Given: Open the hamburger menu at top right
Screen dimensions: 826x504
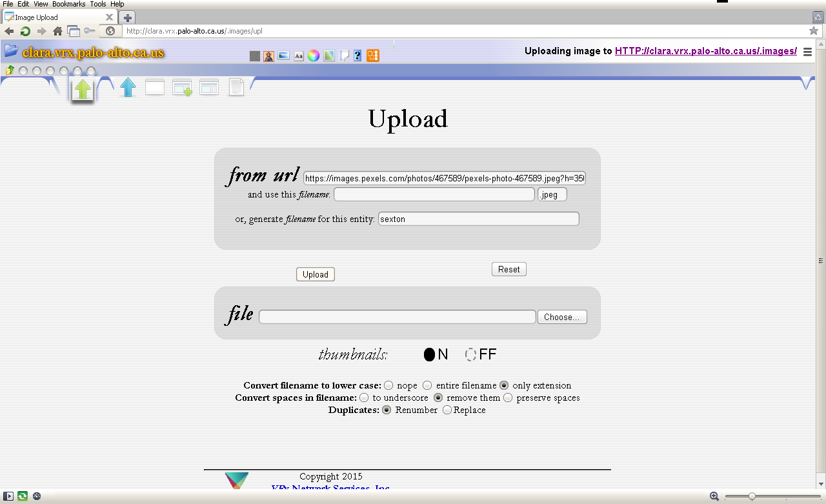Looking at the screenshot, I should [x=807, y=52].
